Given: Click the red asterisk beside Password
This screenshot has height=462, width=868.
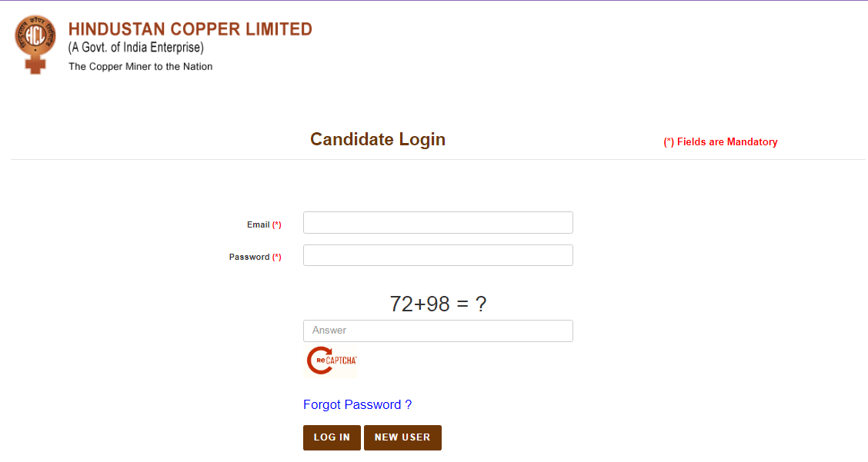Looking at the screenshot, I should (277, 258).
